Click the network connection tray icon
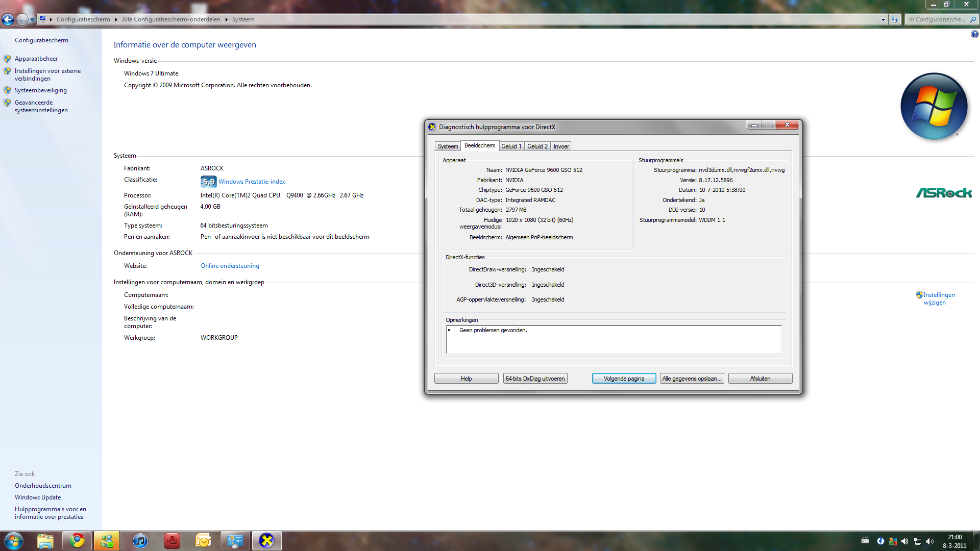The image size is (980, 551). click(917, 541)
